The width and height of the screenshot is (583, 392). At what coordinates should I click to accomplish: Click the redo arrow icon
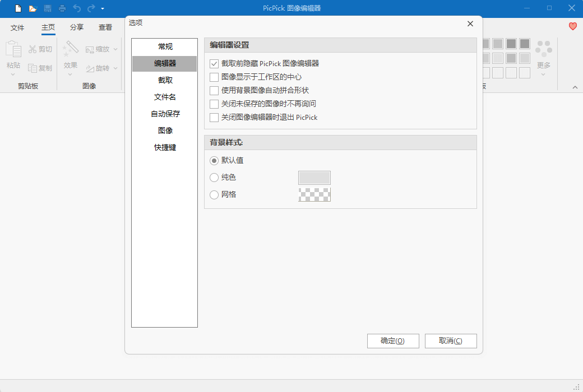click(91, 8)
